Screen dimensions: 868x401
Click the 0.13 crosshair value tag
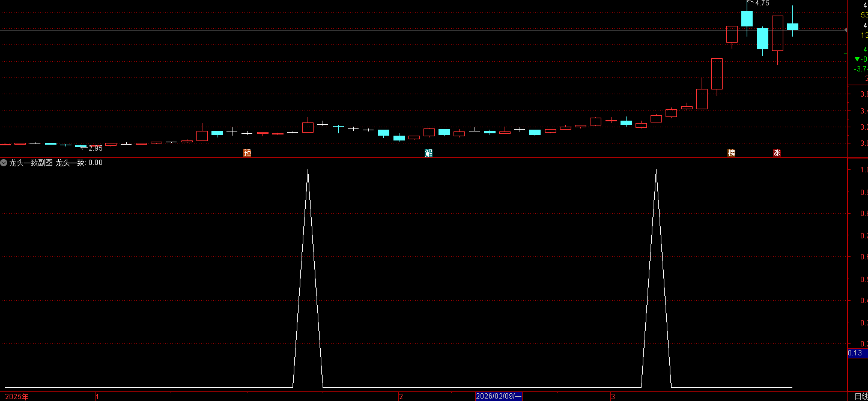pyautogui.click(x=857, y=353)
